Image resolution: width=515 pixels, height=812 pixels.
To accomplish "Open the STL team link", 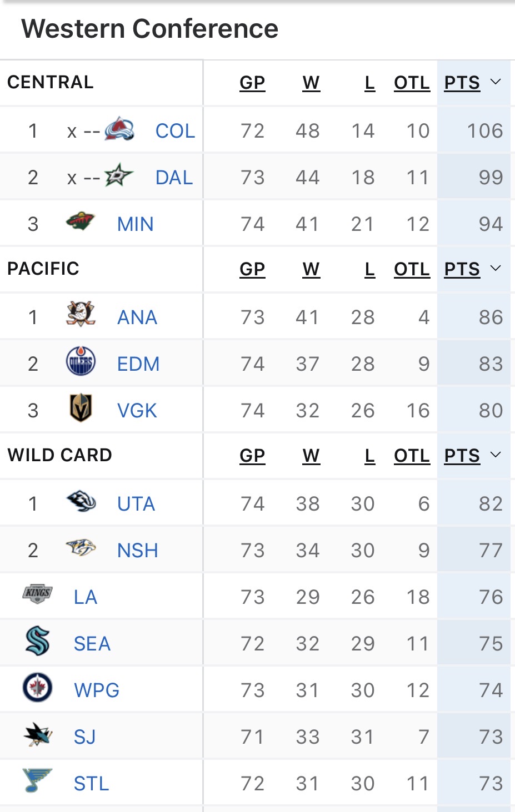I will [91, 784].
